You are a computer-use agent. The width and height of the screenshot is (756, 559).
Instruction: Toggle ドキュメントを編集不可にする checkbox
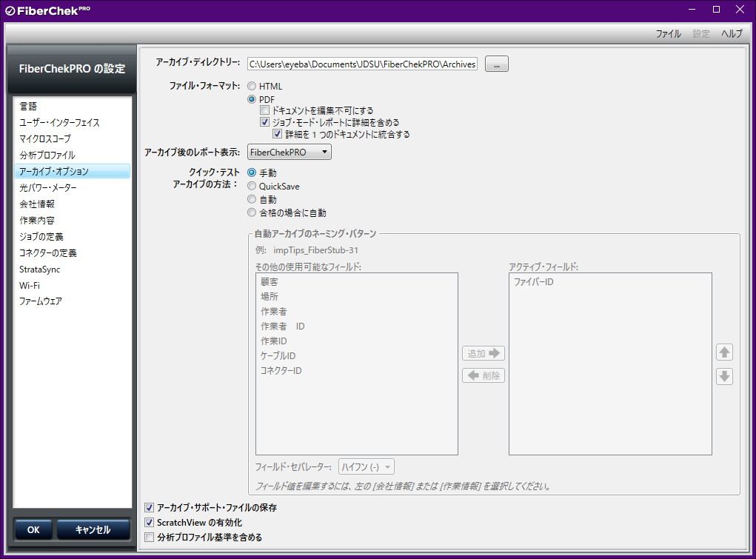pyautogui.click(x=264, y=110)
